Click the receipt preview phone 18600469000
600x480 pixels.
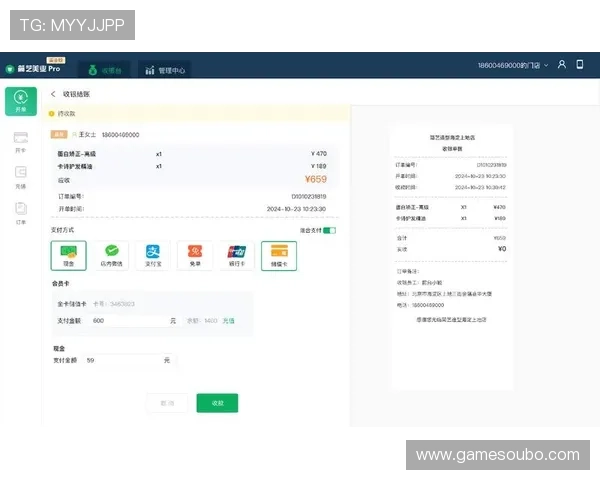click(428, 305)
